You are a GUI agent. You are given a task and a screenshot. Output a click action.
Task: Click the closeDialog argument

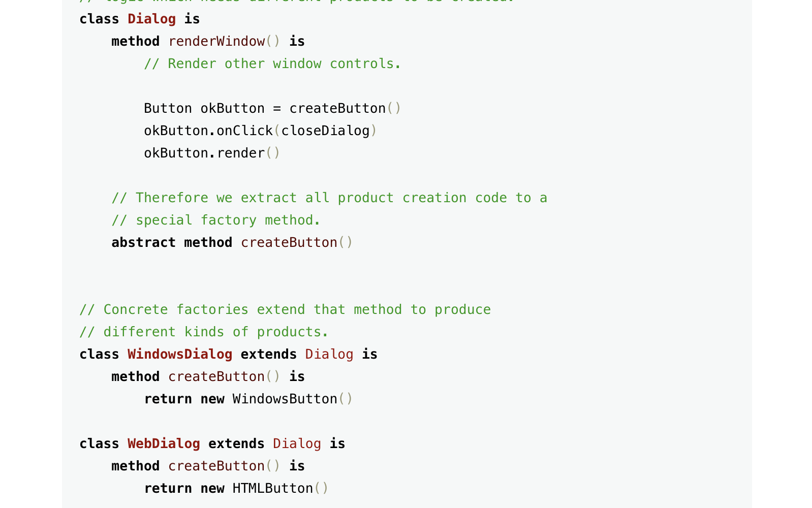pos(325,131)
